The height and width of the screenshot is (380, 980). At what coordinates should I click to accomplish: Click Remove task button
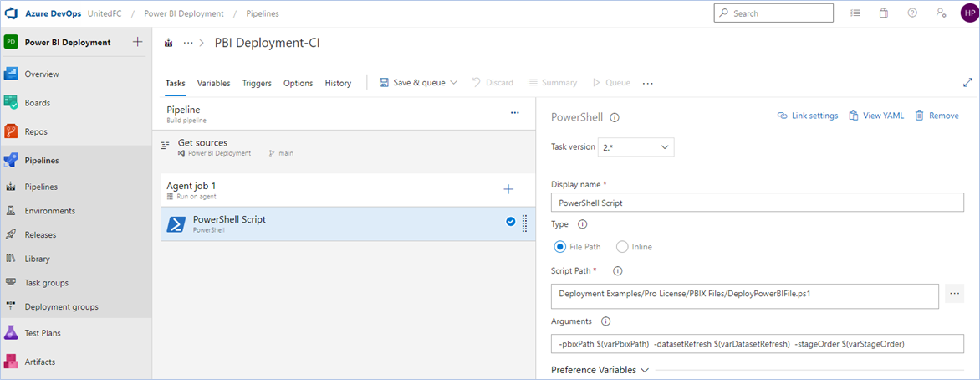[x=937, y=116]
